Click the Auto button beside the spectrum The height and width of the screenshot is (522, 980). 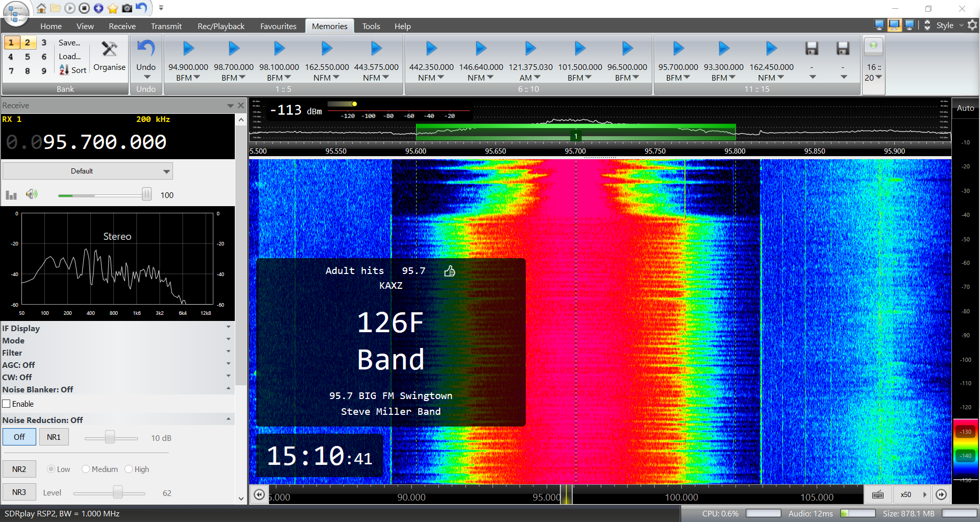pyautogui.click(x=965, y=108)
